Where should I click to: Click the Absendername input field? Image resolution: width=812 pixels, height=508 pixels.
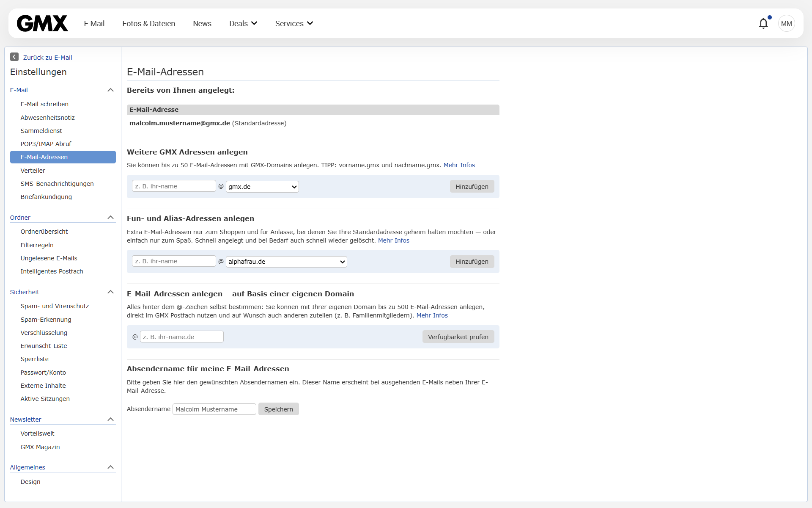point(214,409)
